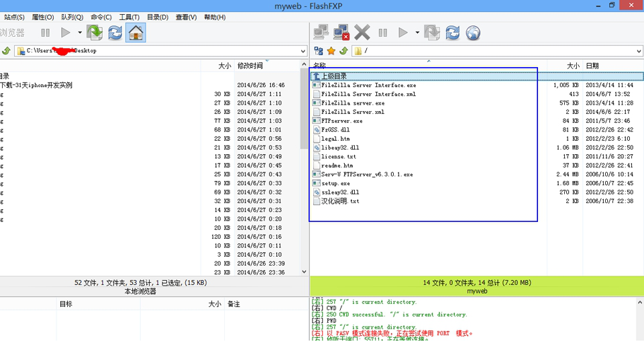Click the log pane scroll up arrow

pos(639,302)
